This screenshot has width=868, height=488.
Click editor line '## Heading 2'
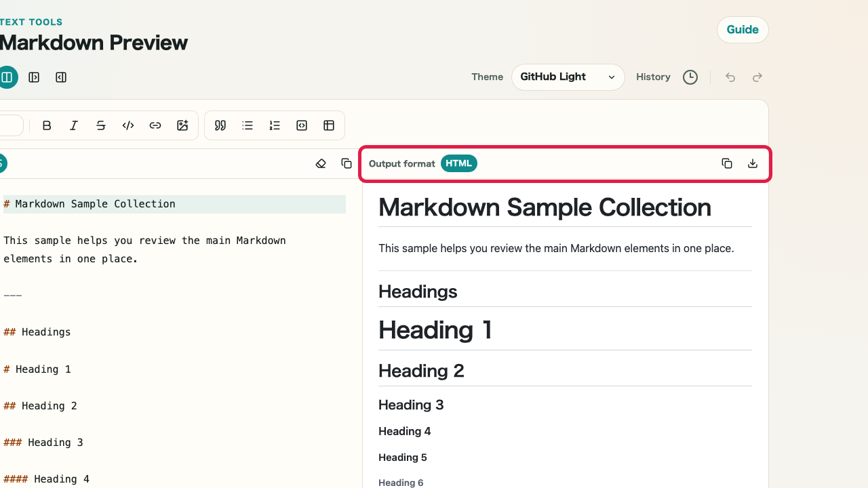41,406
